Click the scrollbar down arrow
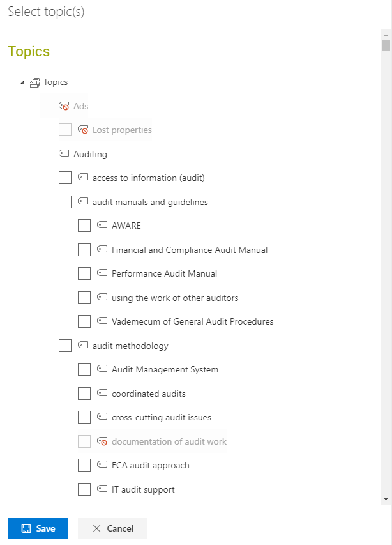 point(386,499)
